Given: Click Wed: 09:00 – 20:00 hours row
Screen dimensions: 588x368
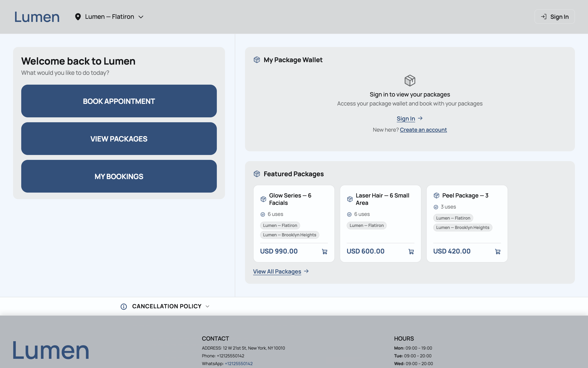Looking at the screenshot, I should (414, 363).
